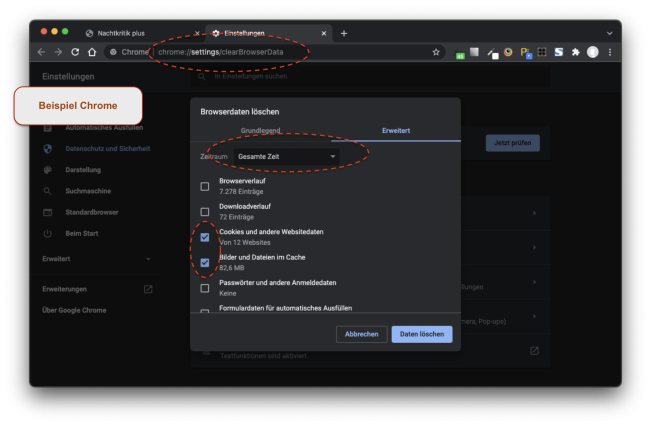Screen dimensions: 651x426
Task: Open the profile avatar icon
Action: click(593, 52)
